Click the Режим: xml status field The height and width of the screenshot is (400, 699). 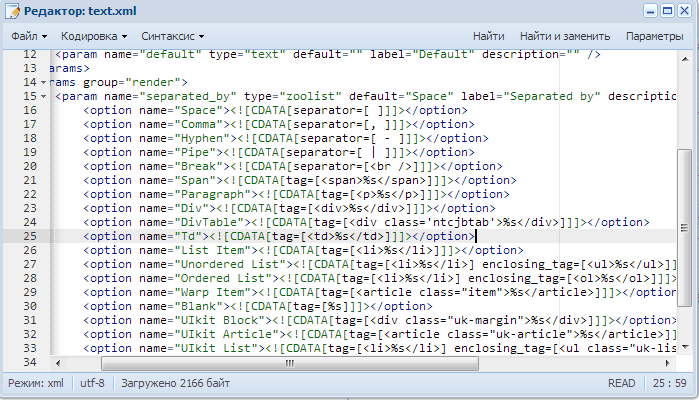36,383
